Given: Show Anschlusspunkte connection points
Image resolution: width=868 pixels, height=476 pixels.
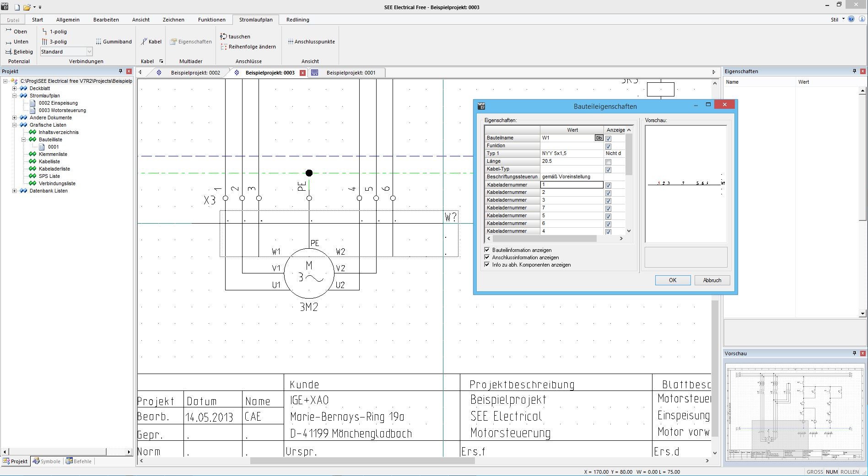Looking at the screenshot, I should pos(311,42).
